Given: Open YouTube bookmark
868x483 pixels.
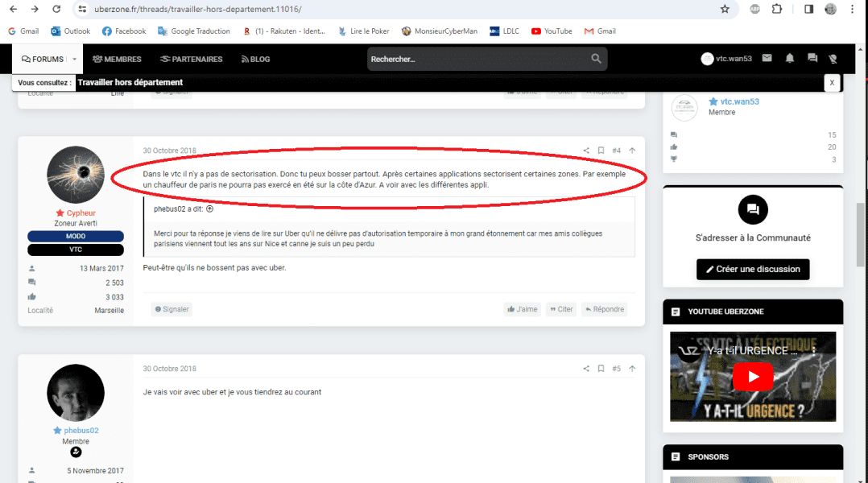Looking at the screenshot, I should tap(552, 31).
